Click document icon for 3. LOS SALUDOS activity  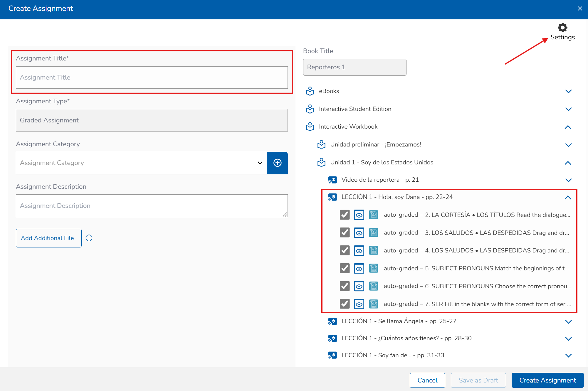point(373,233)
